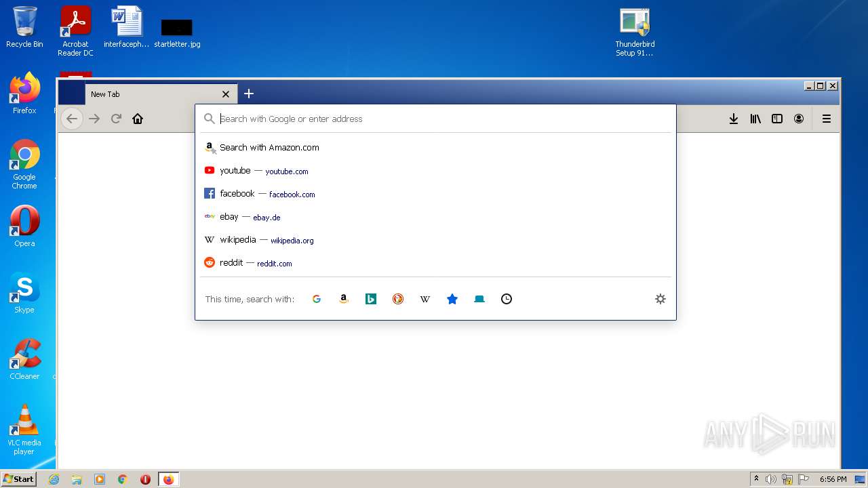This screenshot has width=868, height=488.
Task: Open the network tray icon
Action: pyautogui.click(x=787, y=479)
